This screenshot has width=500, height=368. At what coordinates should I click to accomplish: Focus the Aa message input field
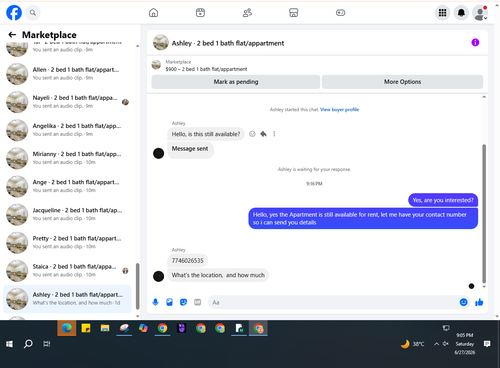pyautogui.click(x=333, y=302)
